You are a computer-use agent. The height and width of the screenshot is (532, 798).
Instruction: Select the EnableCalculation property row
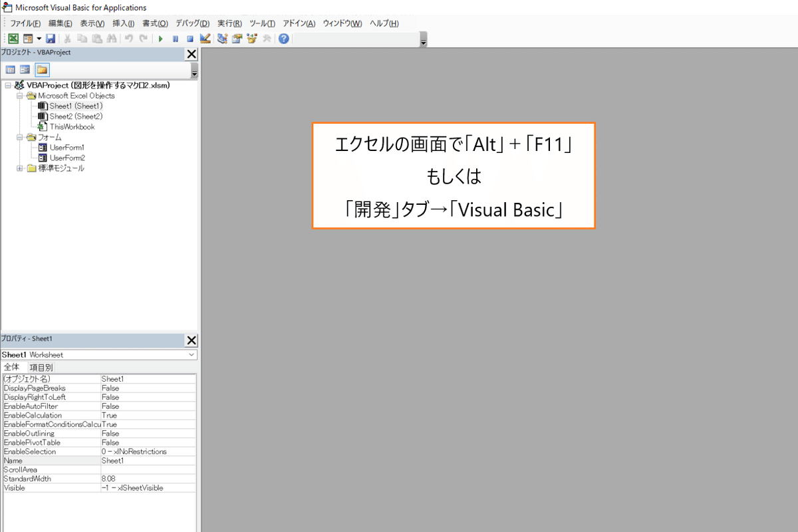(x=99, y=415)
